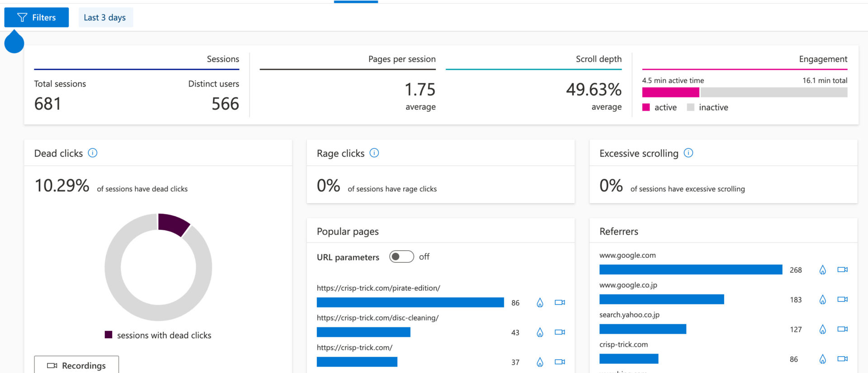Toggle the URL parameters switch
Image resolution: width=868 pixels, height=373 pixels.
pos(401,256)
